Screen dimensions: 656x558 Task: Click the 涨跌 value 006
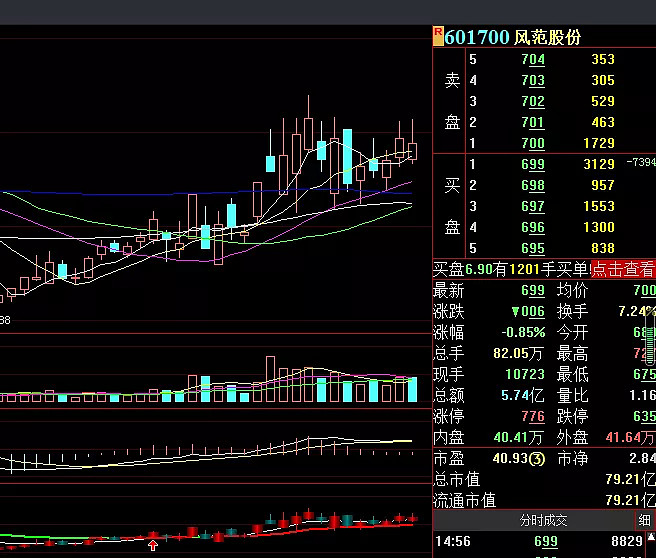point(528,312)
